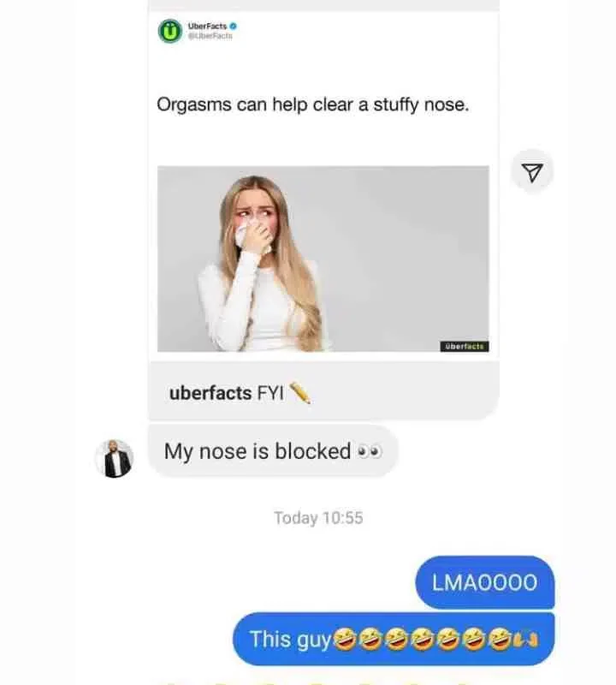Click the first laughing emoji after 'This guy'
The image size is (616, 685).
[x=345, y=639]
